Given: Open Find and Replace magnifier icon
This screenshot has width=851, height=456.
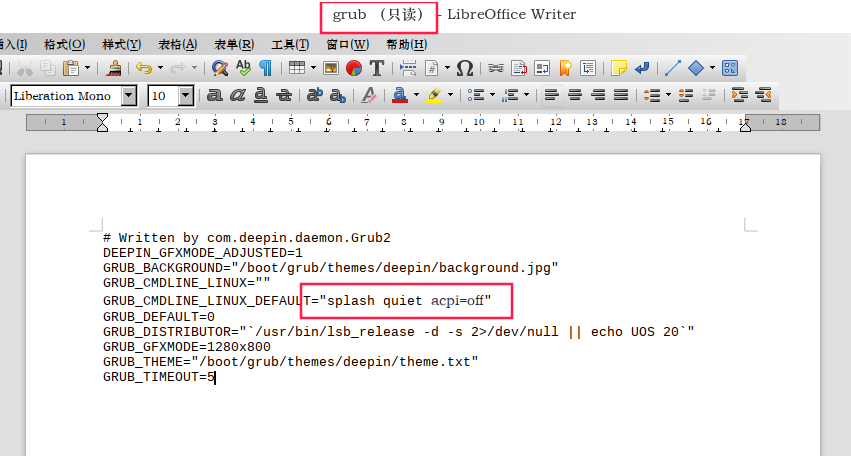Looking at the screenshot, I should [220, 68].
